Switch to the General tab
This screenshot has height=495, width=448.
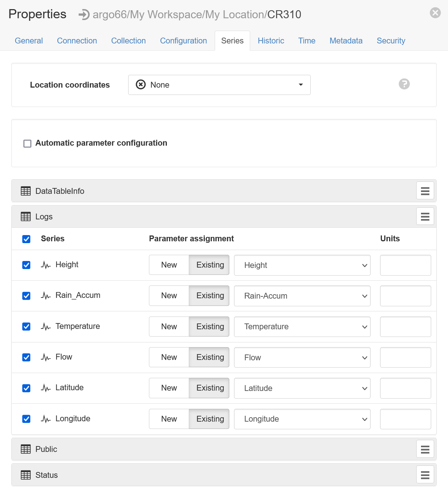tap(29, 41)
